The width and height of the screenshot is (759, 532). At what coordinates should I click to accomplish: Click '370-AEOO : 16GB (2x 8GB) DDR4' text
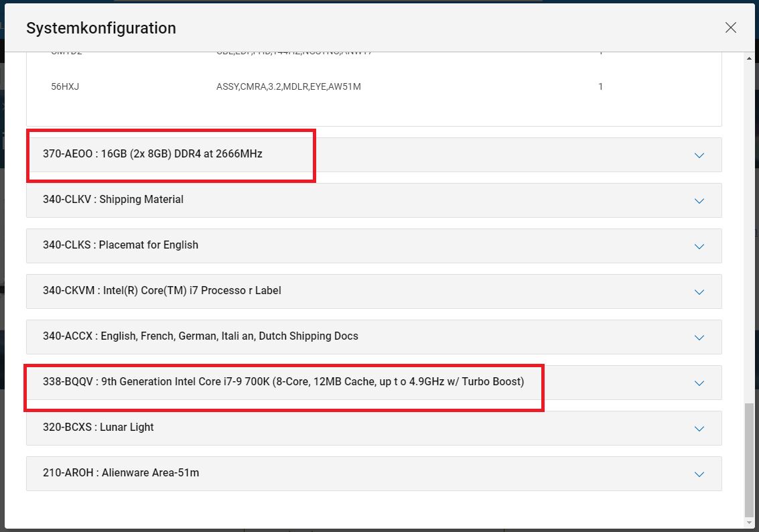point(153,154)
